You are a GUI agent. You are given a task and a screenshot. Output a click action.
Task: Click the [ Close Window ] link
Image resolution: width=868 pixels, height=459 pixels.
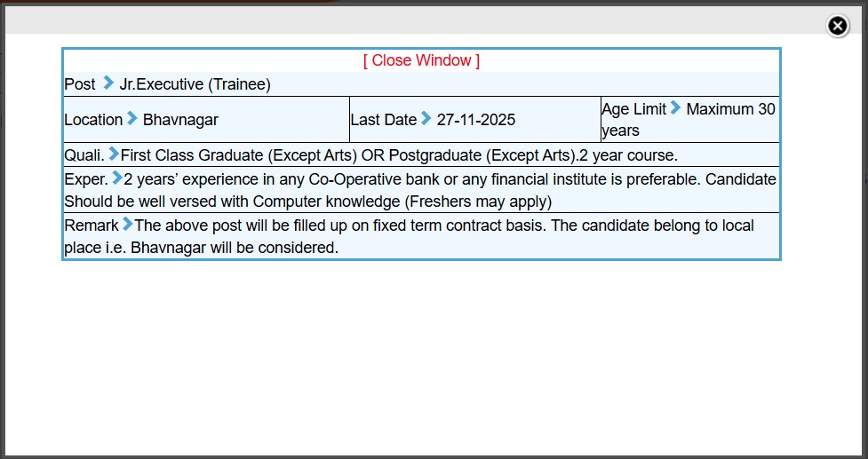421,60
